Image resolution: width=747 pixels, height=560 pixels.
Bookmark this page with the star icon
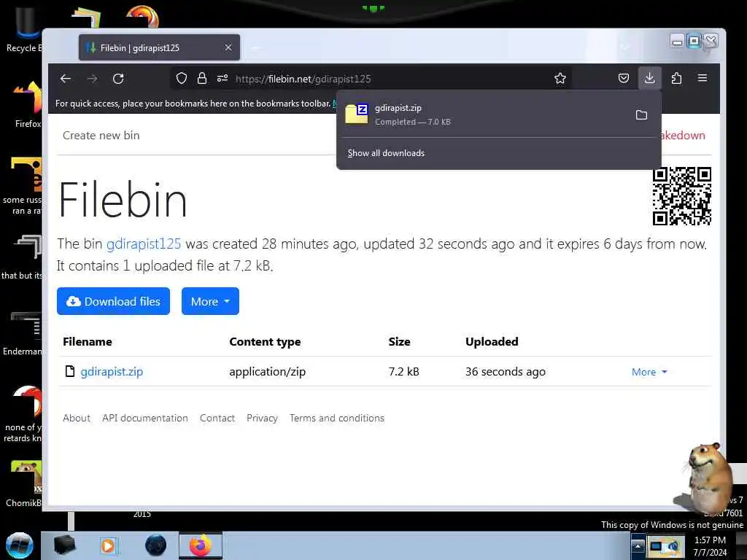(x=560, y=79)
